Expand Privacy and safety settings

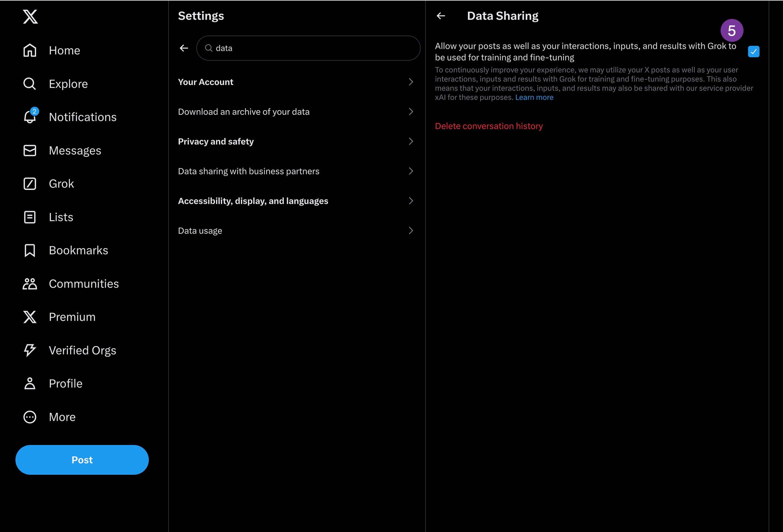pos(216,141)
